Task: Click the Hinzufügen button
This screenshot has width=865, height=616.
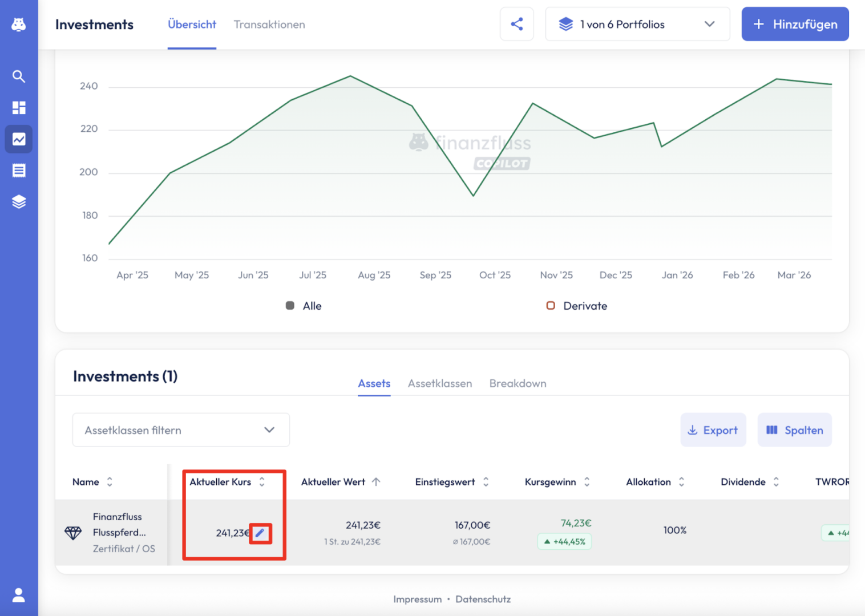Action: [795, 24]
